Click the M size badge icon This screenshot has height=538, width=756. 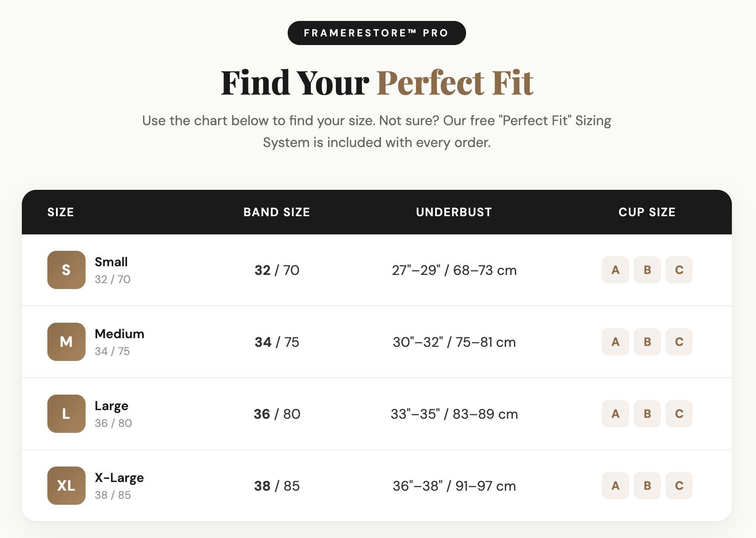(66, 342)
